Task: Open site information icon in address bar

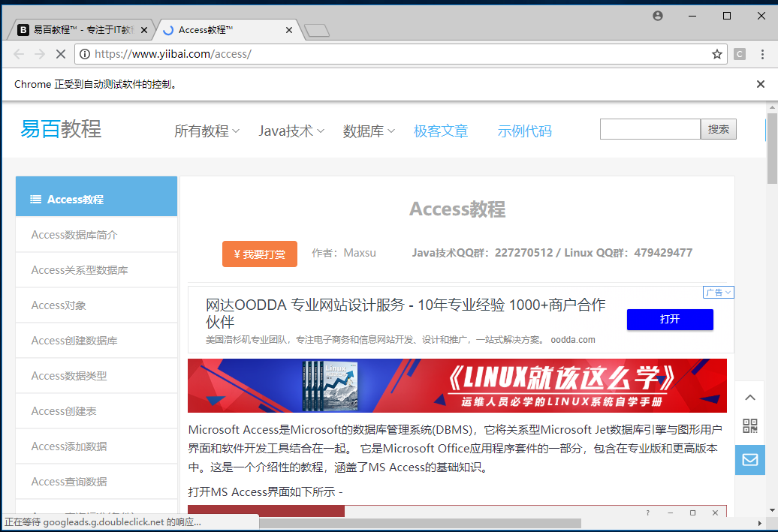Action: coord(85,54)
